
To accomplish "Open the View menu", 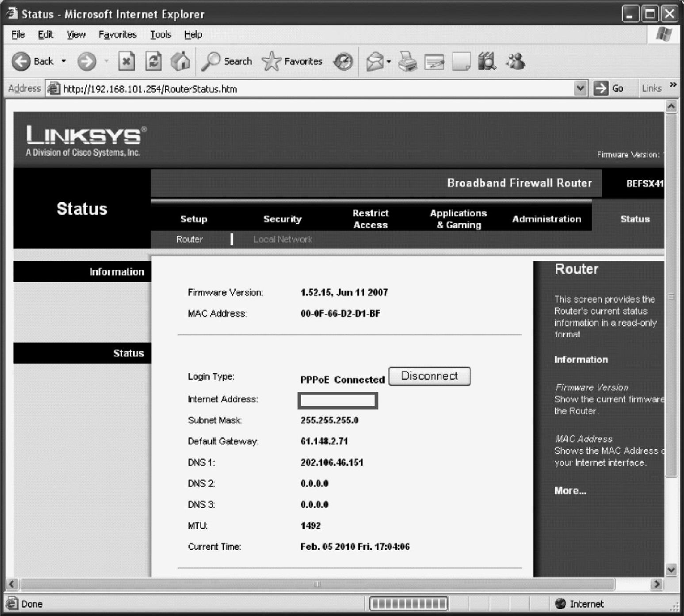I will pos(76,34).
